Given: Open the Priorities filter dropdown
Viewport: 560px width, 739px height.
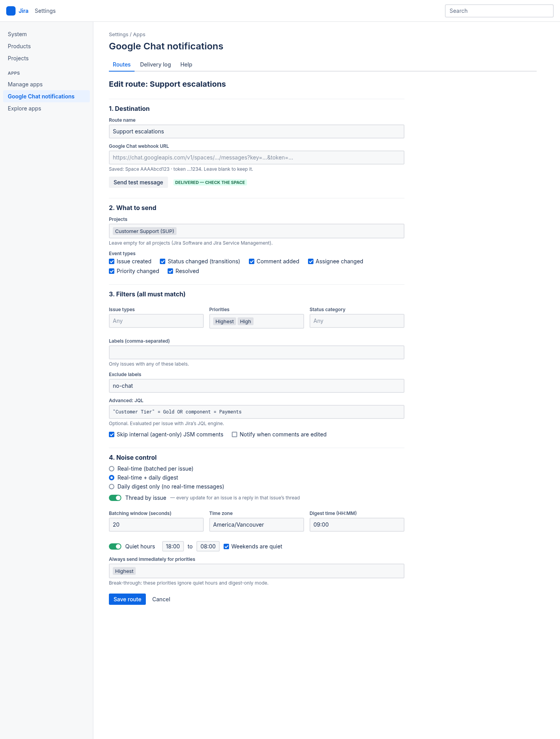Looking at the screenshot, I should (257, 321).
